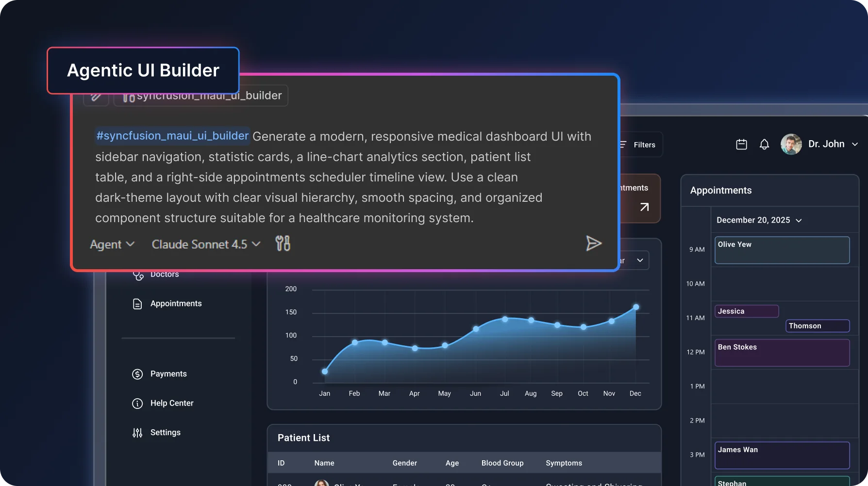
Task: Click the Appointments panel heading
Action: pyautogui.click(x=721, y=191)
